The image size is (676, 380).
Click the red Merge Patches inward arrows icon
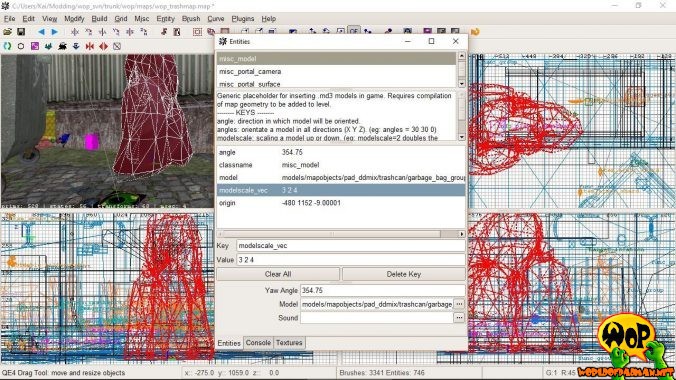90,46
